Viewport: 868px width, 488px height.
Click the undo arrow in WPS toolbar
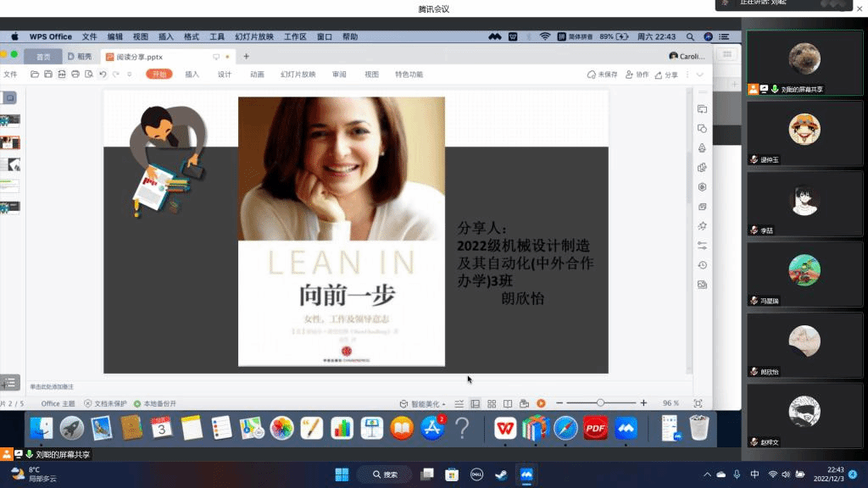click(x=103, y=75)
